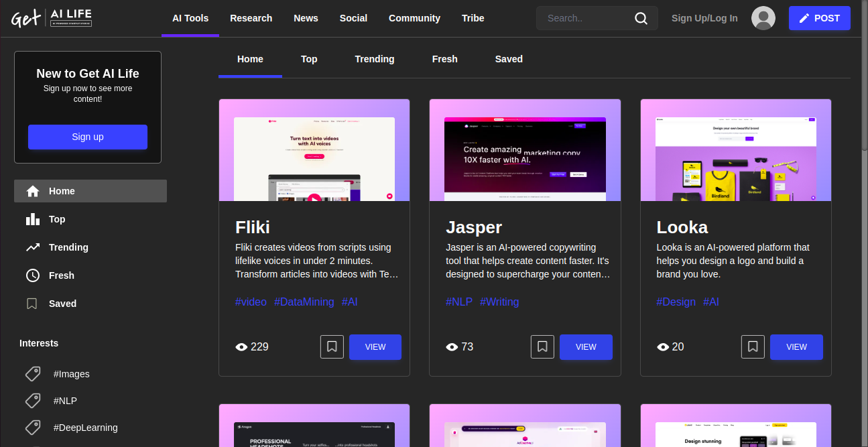Open the user avatar profile icon
This screenshot has height=447, width=868.
pyautogui.click(x=763, y=18)
